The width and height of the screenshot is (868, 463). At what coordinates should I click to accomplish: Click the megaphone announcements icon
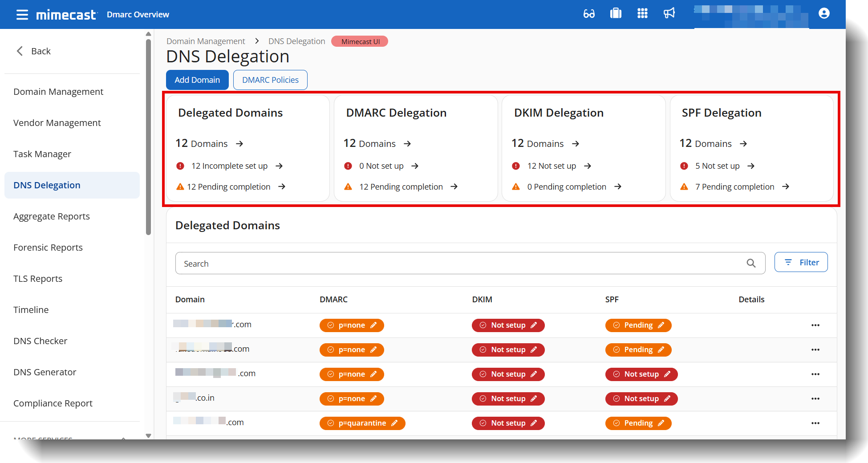pos(669,14)
